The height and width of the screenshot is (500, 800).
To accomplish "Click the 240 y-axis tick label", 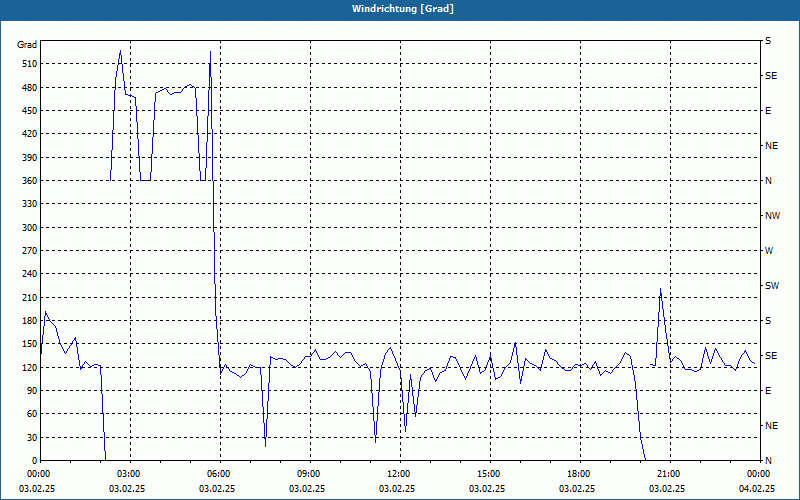I will 30,274.
